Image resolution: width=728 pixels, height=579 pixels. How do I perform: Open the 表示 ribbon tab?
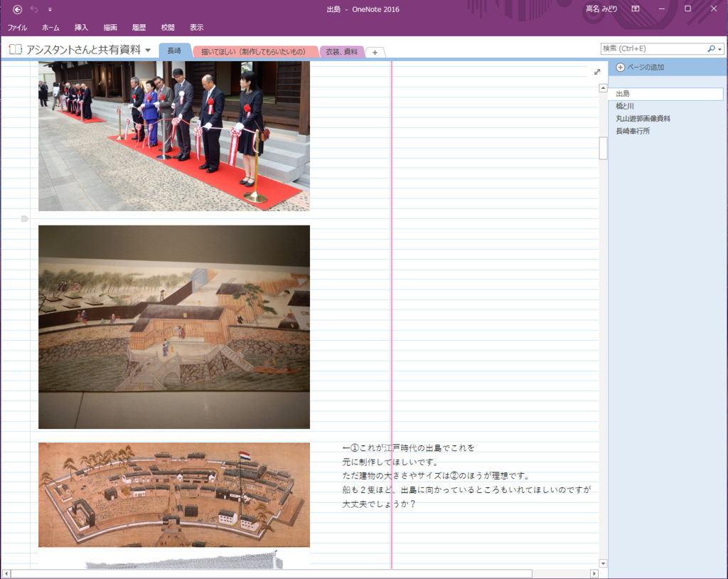click(x=196, y=28)
